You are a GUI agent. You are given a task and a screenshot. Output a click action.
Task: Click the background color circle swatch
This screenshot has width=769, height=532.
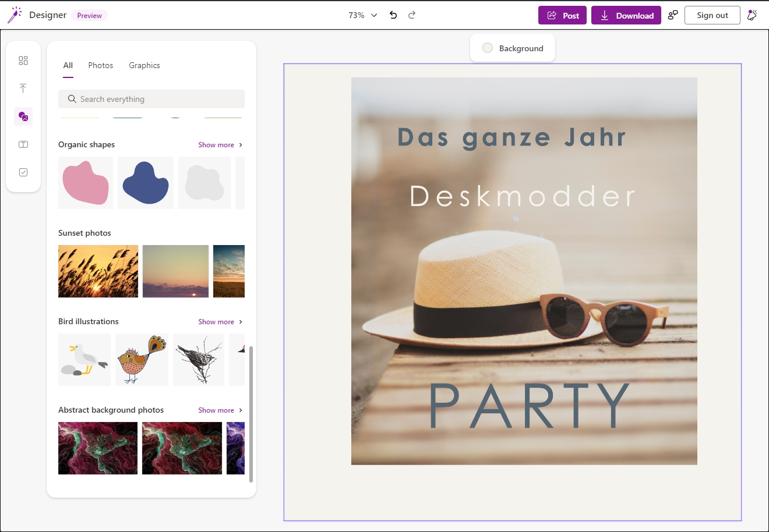(488, 48)
